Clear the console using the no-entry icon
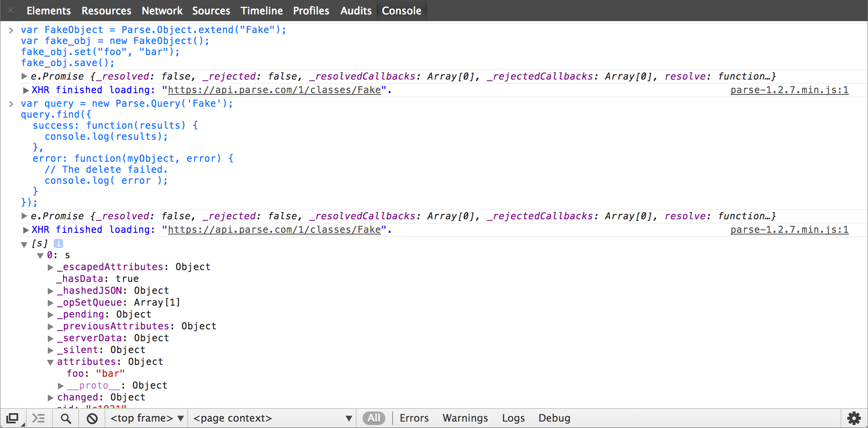The image size is (868, 428). 91,418
